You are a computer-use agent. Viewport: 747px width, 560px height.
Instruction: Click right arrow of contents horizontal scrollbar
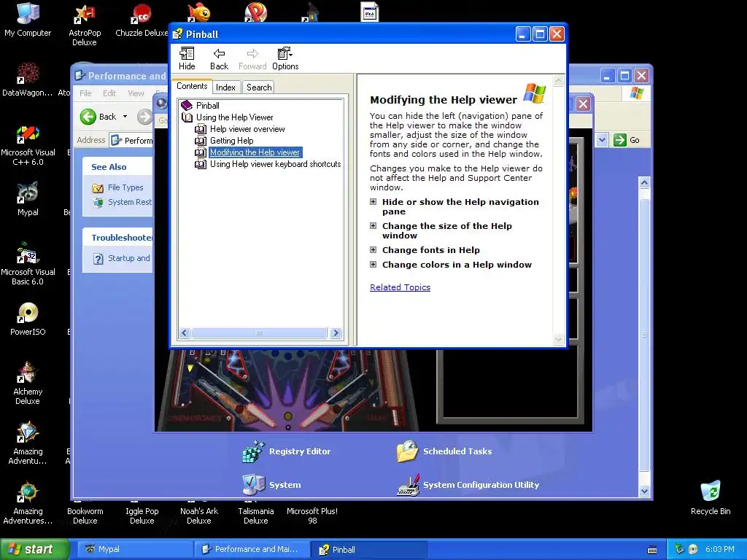[x=336, y=332]
